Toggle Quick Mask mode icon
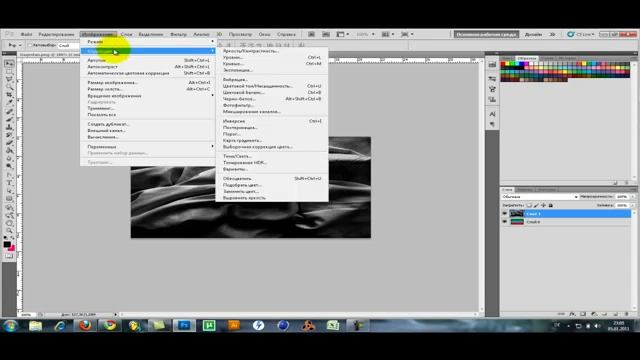640x360 pixels. coord(9,256)
